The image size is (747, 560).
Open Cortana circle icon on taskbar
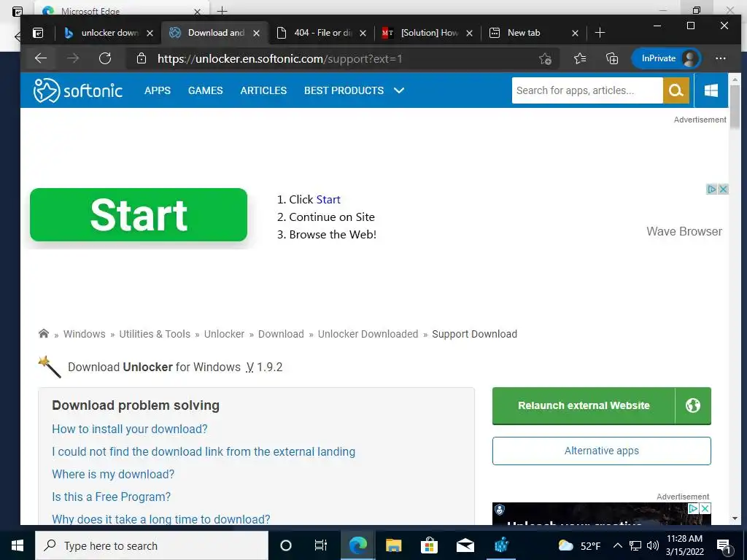(285, 545)
